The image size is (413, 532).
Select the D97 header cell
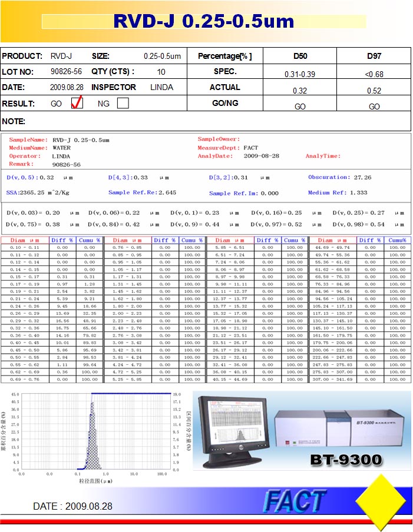(374, 56)
